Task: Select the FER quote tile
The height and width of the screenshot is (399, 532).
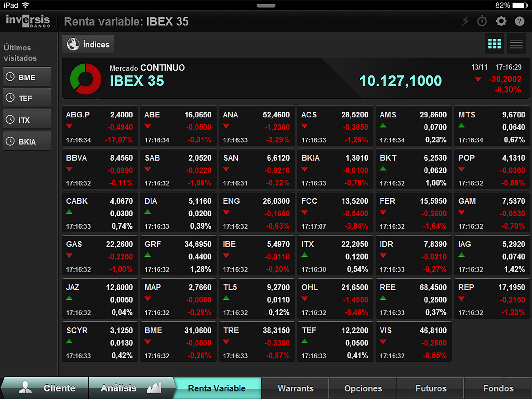Action: (413, 212)
